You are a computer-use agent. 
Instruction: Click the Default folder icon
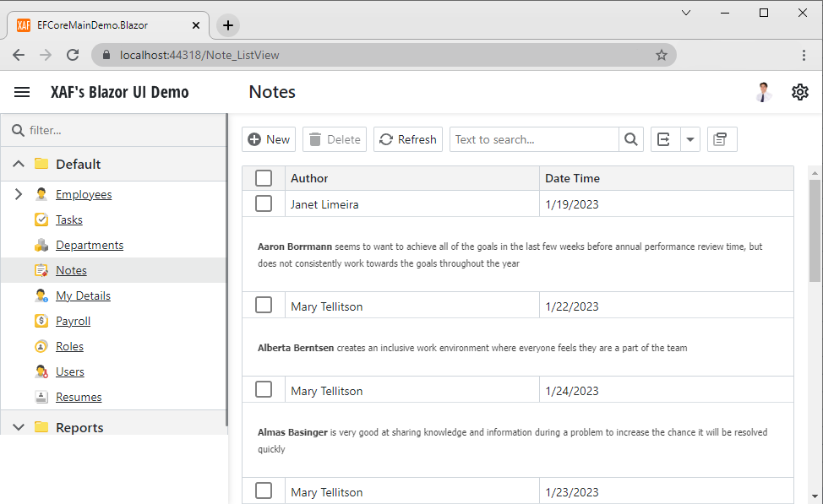tap(41, 164)
